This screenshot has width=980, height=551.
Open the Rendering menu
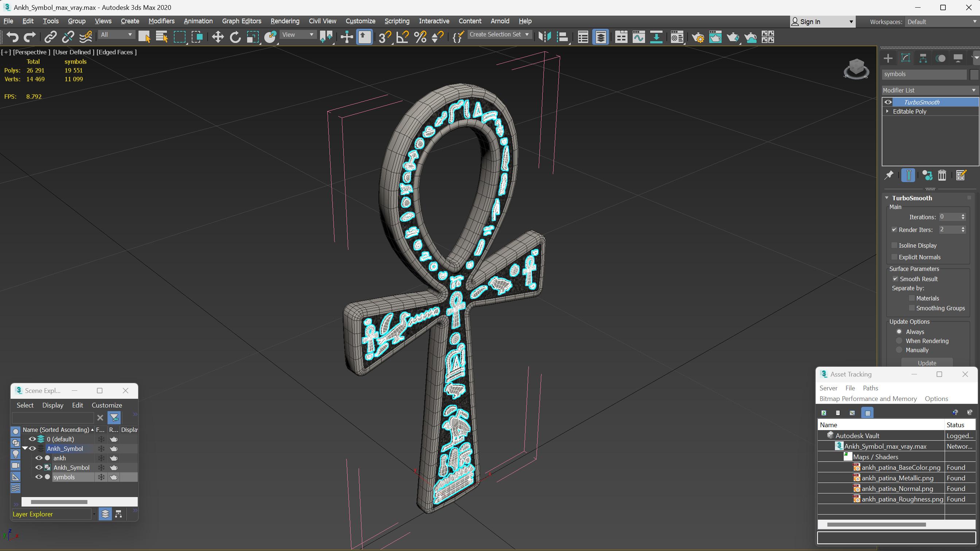[285, 21]
